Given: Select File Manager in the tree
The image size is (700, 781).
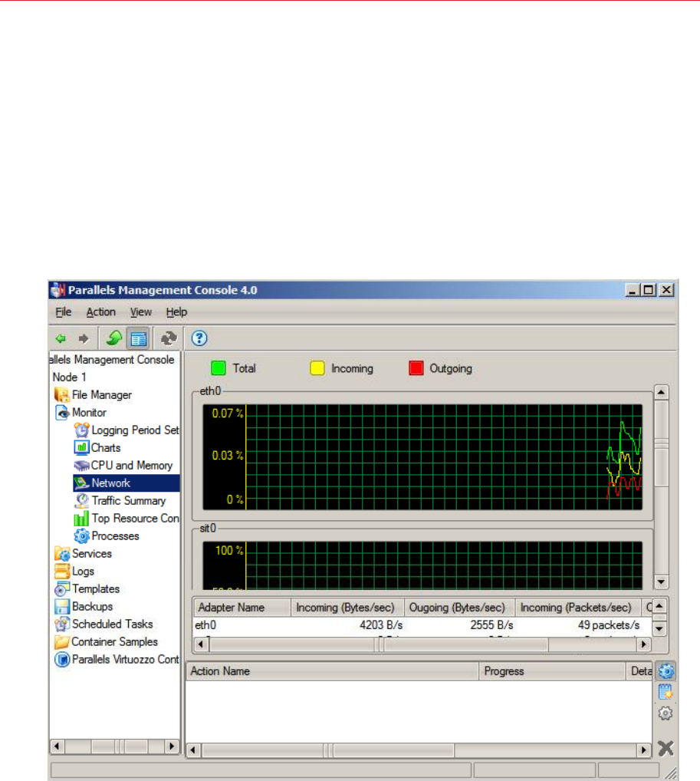Looking at the screenshot, I should (x=101, y=395).
